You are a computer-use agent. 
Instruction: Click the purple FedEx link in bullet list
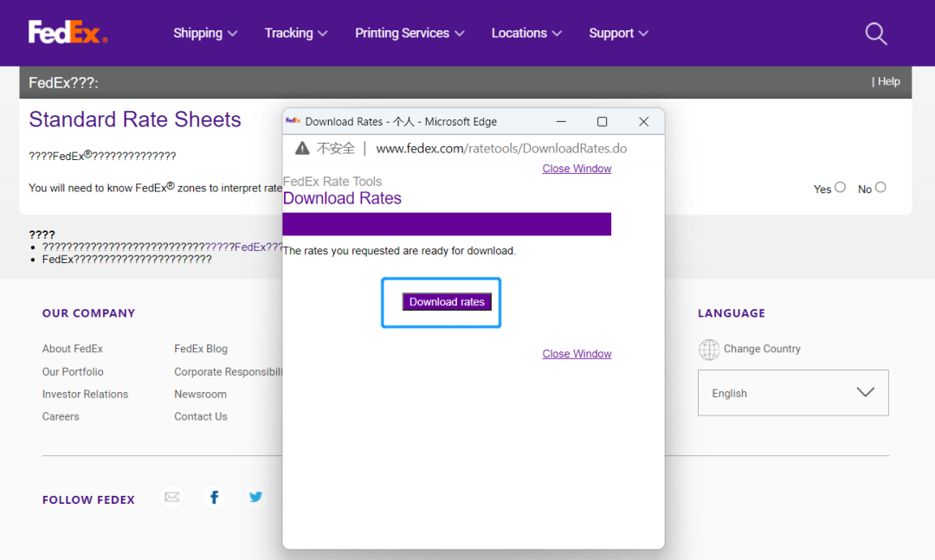click(244, 247)
